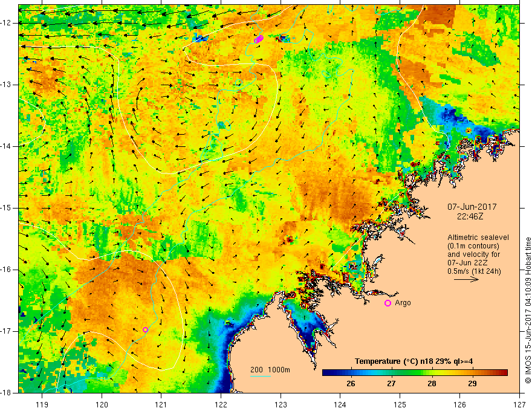This screenshot has height=411, width=532.
Task: Click the 'and velocity for' text
Action: click(473, 254)
